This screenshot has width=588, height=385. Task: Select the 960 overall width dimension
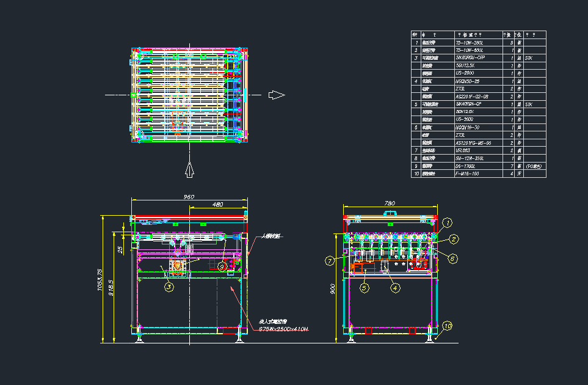pos(188,196)
